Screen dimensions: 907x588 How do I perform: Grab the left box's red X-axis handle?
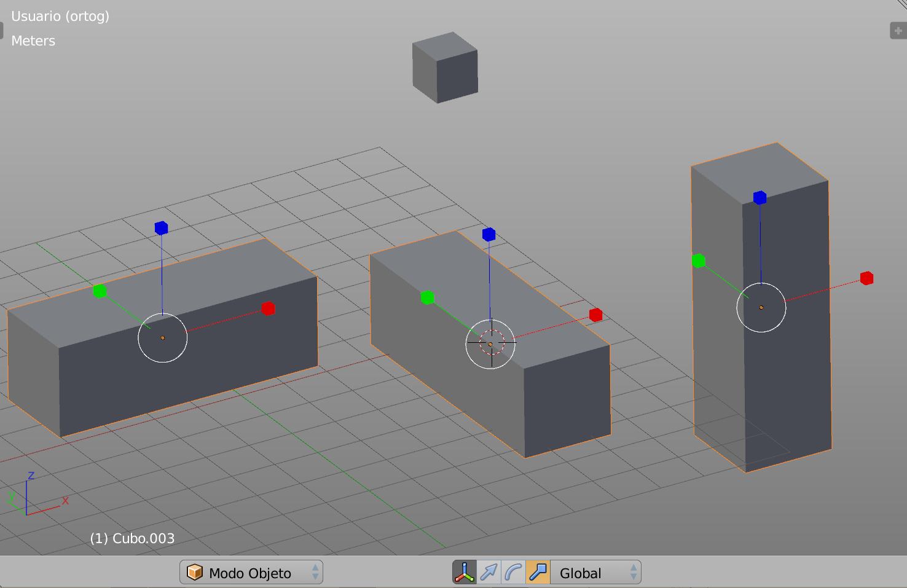pyautogui.click(x=268, y=308)
